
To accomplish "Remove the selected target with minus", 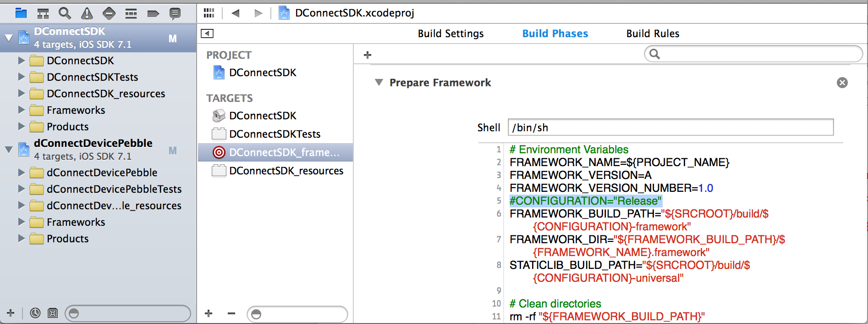I will point(231,313).
